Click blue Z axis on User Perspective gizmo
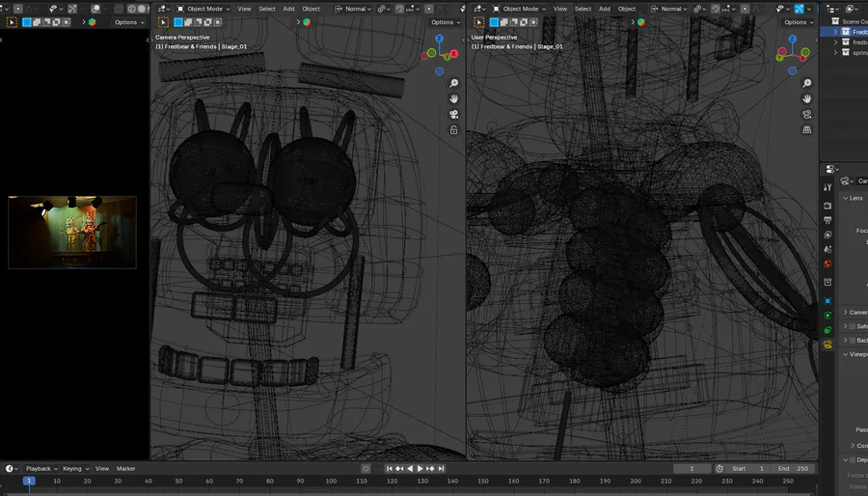The height and width of the screenshot is (496, 868). pyautogui.click(x=792, y=39)
